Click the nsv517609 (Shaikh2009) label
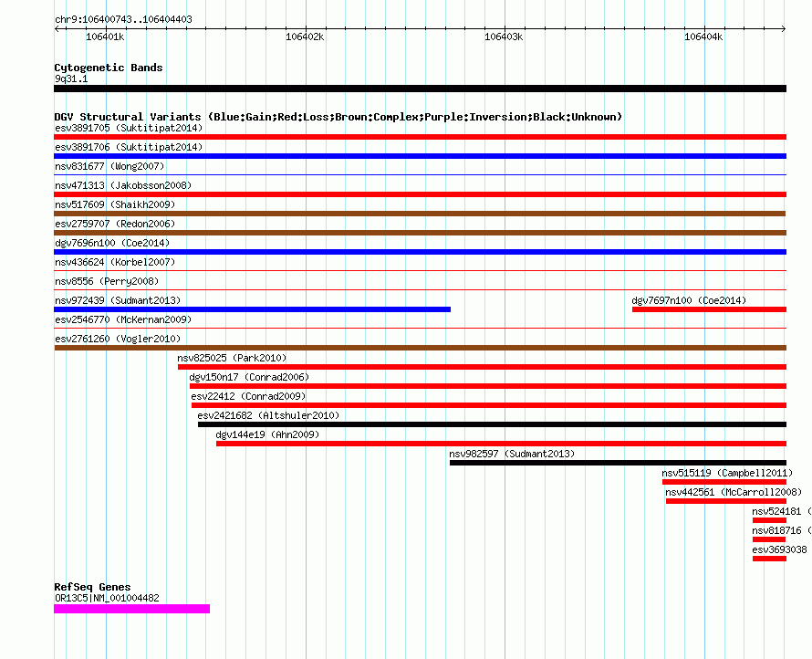 pos(115,204)
